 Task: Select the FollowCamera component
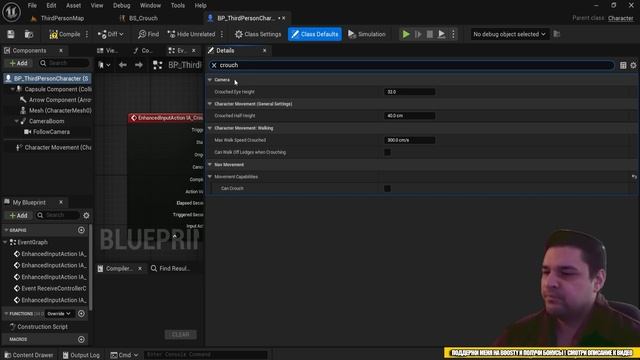pyautogui.click(x=47, y=132)
